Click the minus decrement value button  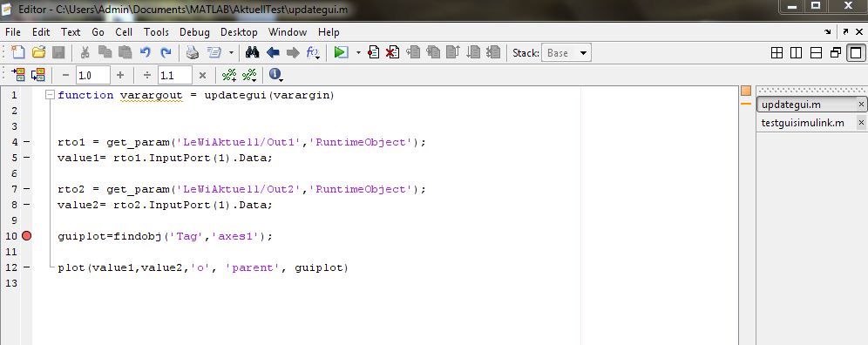(x=65, y=75)
